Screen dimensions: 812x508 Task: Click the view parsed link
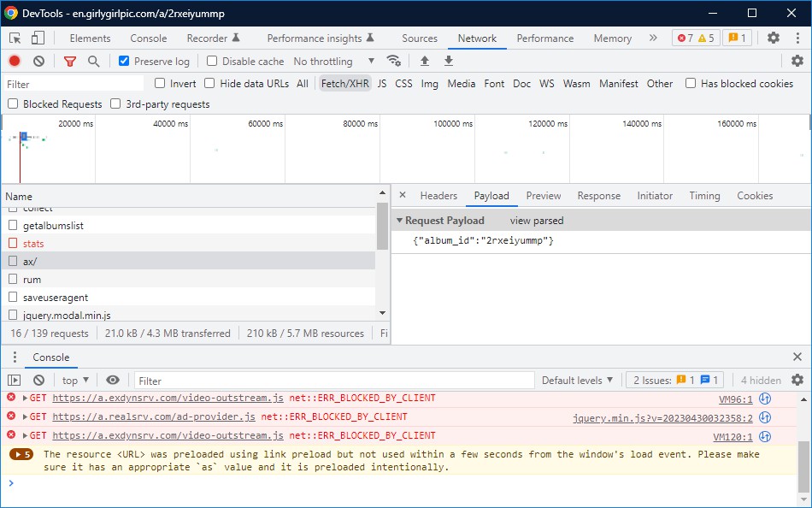click(x=537, y=221)
